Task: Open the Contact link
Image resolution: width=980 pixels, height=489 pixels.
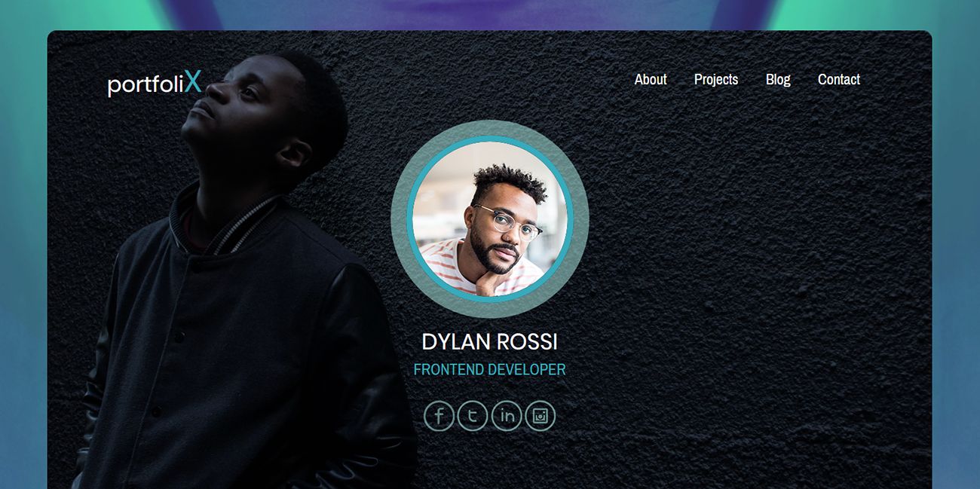Action: click(839, 79)
